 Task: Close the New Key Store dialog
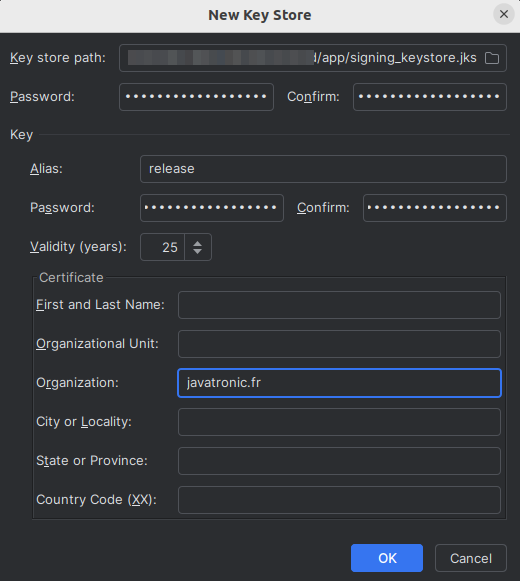tap(504, 14)
